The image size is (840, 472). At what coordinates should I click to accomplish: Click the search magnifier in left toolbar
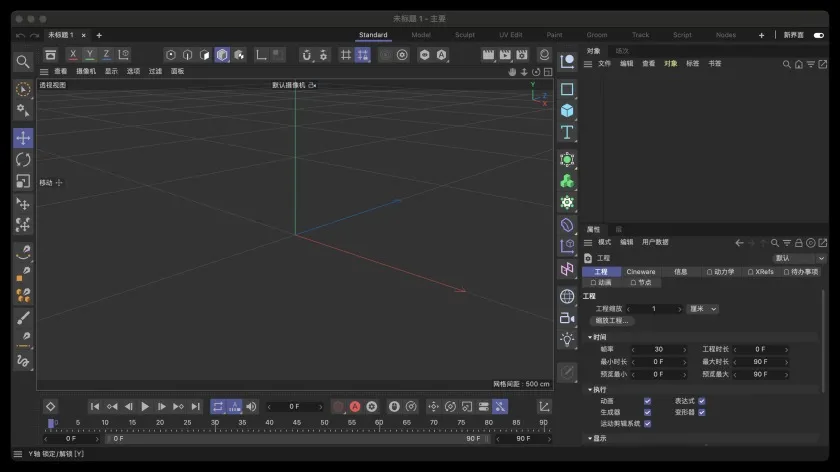click(23, 62)
